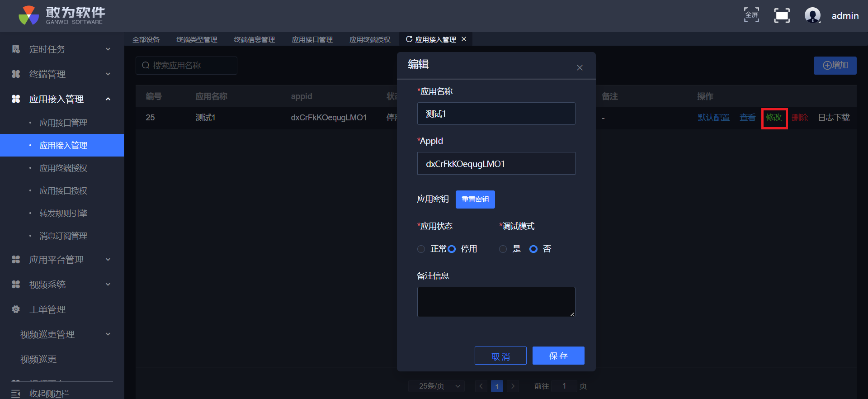This screenshot has width=868, height=399.
Task: Select 正常 for 应用状态
Action: pyautogui.click(x=421, y=249)
